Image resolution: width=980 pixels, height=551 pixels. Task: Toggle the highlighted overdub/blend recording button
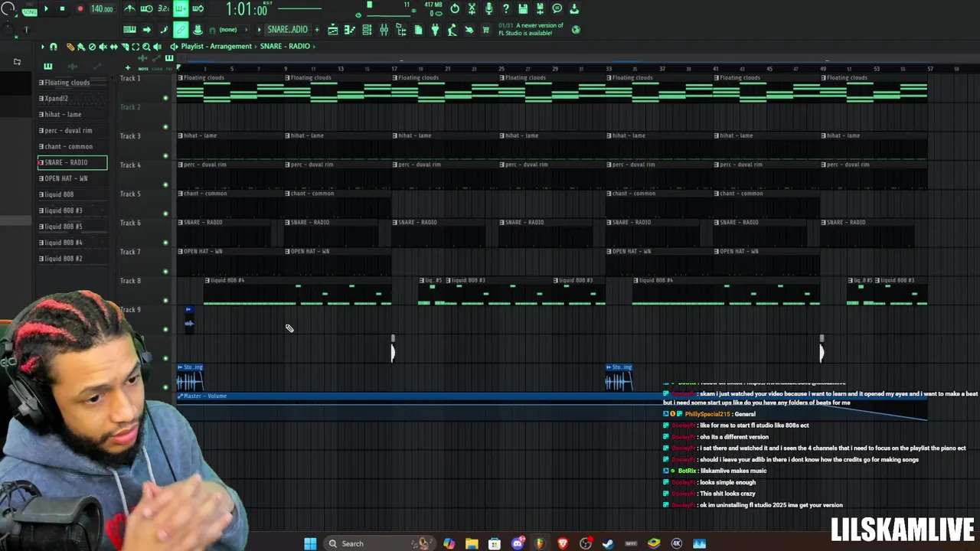181,8
